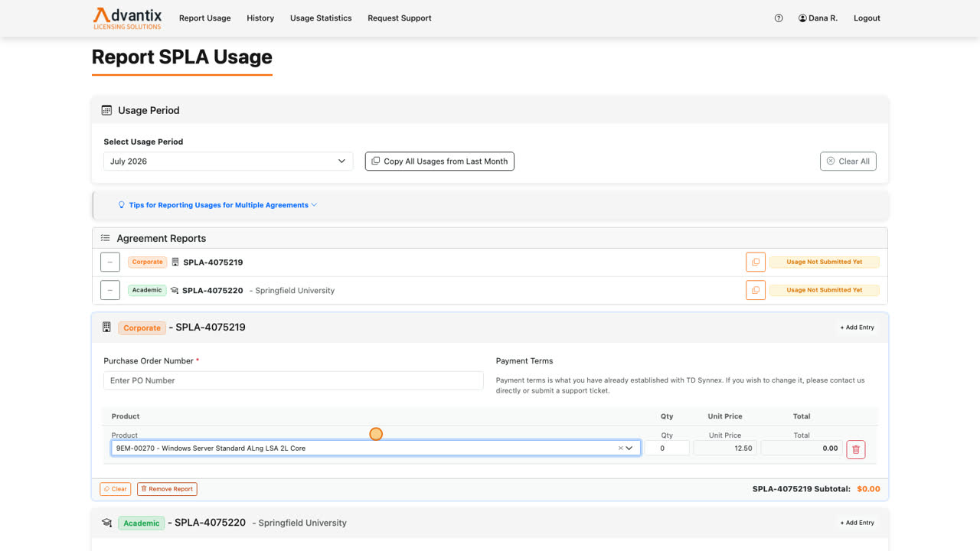Go to Report Usage in the navigation

tap(204, 18)
